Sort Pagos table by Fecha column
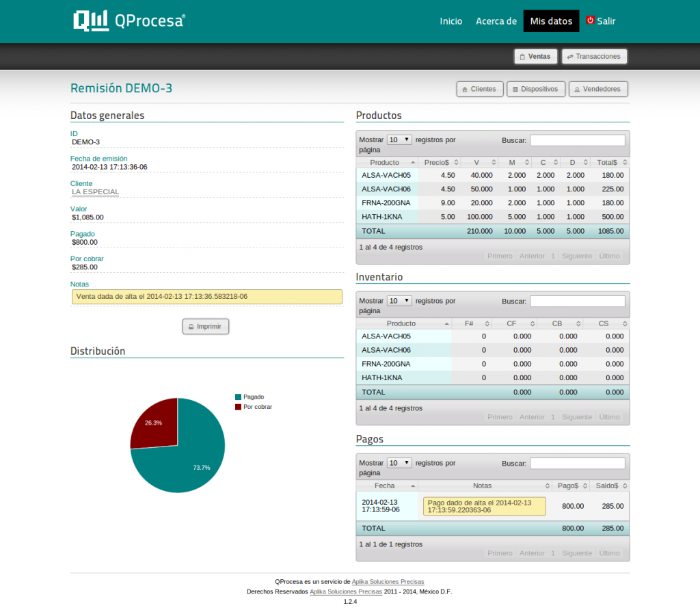The height and width of the screenshot is (612, 700). 387,486
